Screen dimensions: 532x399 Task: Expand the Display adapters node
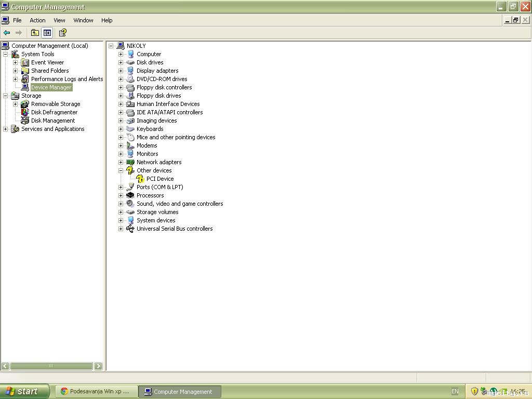121,71
